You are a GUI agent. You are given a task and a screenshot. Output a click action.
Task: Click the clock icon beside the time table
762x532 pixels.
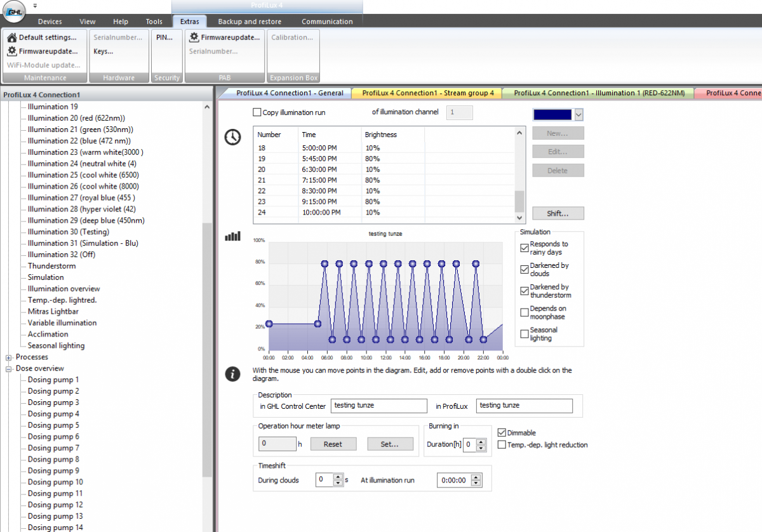click(233, 136)
